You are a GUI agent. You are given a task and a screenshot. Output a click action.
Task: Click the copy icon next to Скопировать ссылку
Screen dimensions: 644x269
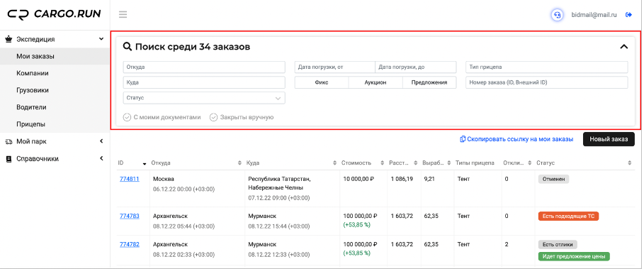point(463,139)
